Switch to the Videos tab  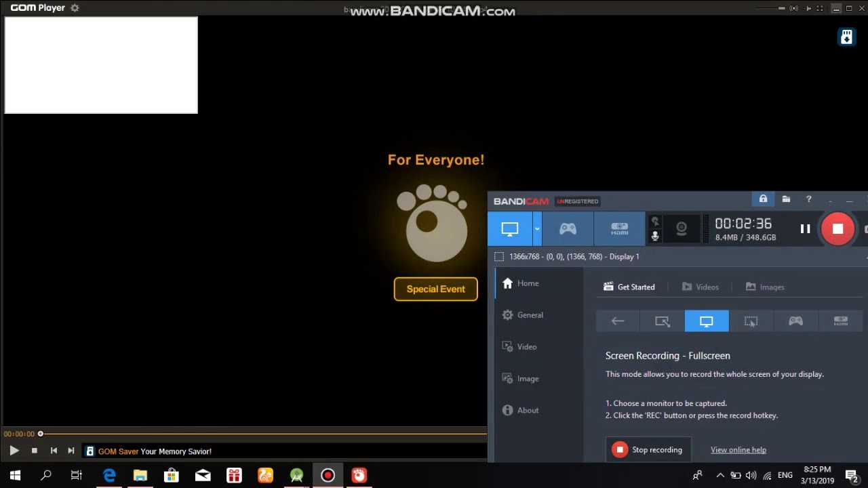click(700, 287)
